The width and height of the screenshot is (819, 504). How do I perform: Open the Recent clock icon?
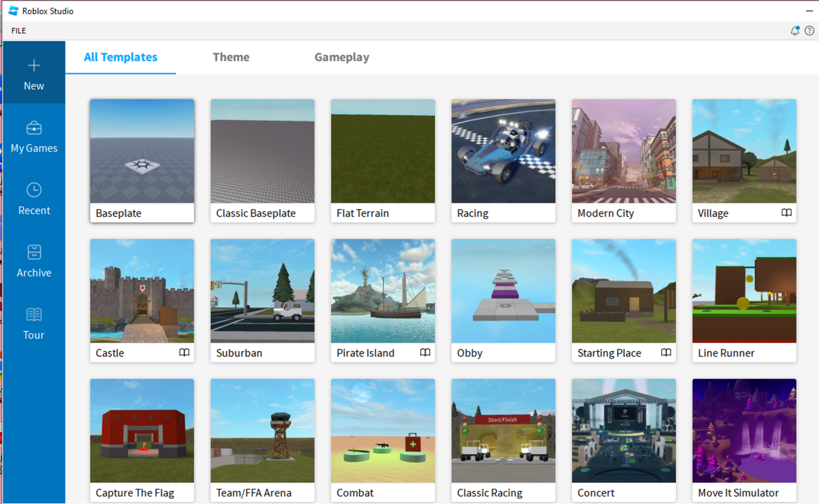click(x=34, y=190)
